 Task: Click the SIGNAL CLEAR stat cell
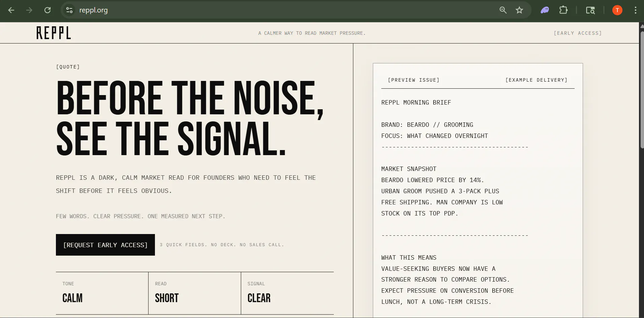tap(287, 293)
